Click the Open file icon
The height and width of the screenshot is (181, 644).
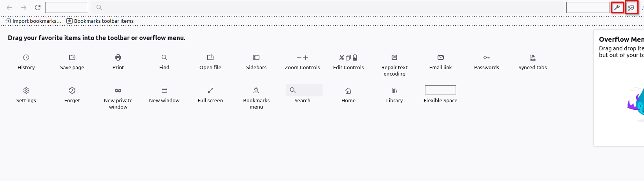[x=210, y=57]
